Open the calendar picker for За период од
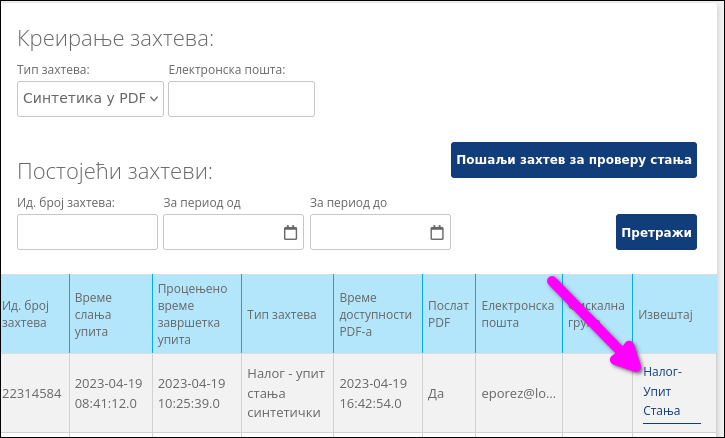The height and width of the screenshot is (438, 725). pyautogui.click(x=291, y=233)
